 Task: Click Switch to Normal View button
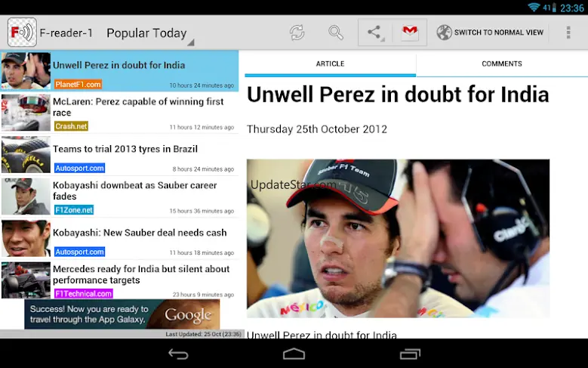click(x=490, y=32)
